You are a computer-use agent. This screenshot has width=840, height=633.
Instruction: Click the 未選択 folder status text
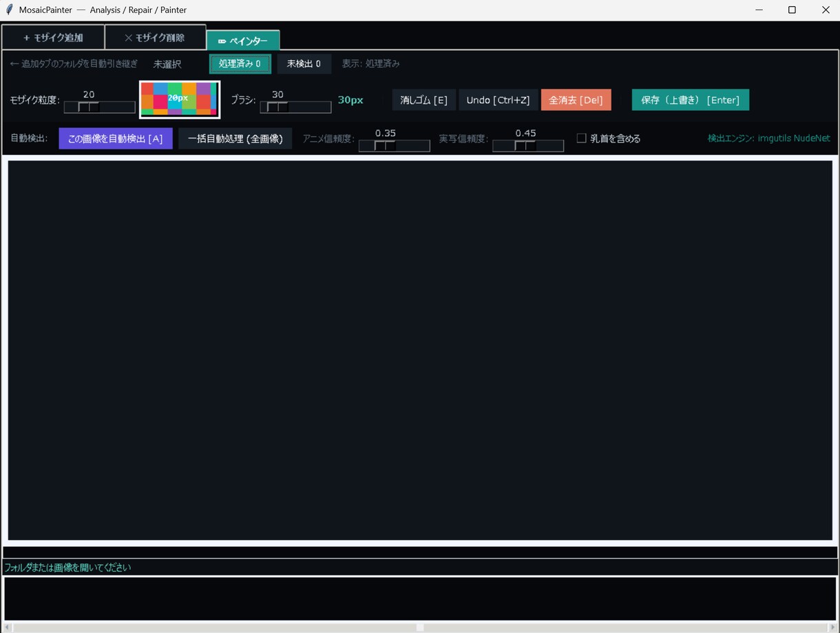(167, 64)
